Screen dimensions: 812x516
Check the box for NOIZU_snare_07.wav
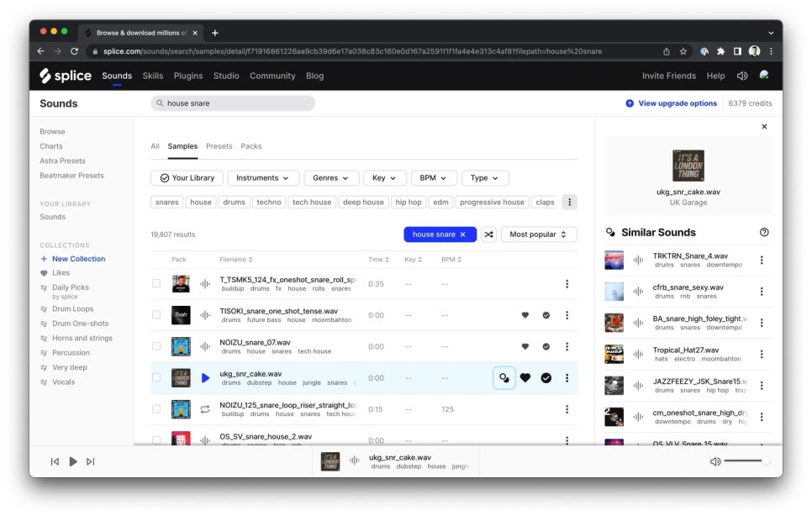156,346
